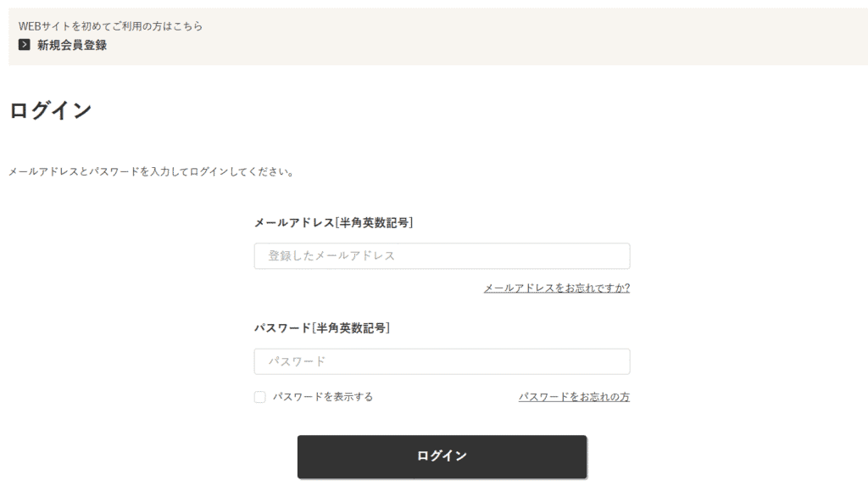Open パスワードをお忘れの方 link

pos(574,397)
